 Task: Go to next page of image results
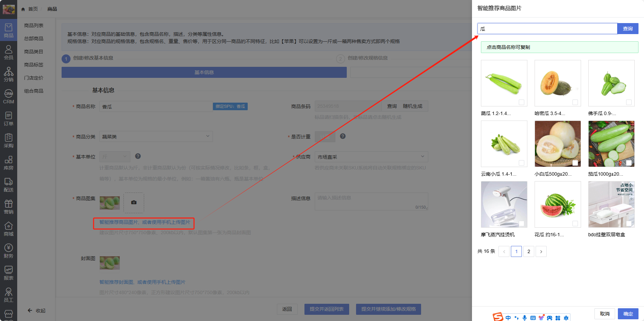[x=541, y=251]
